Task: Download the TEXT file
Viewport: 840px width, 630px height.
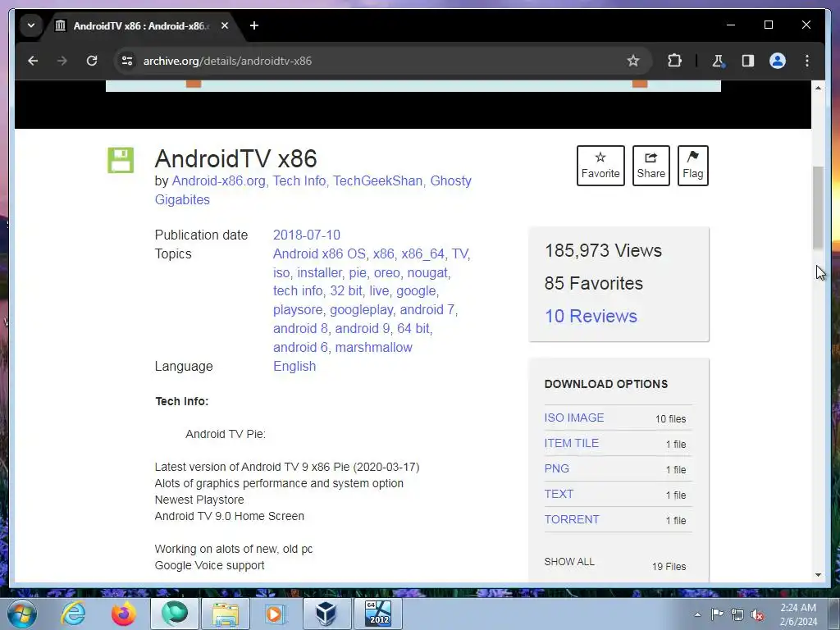Action: coord(559,494)
